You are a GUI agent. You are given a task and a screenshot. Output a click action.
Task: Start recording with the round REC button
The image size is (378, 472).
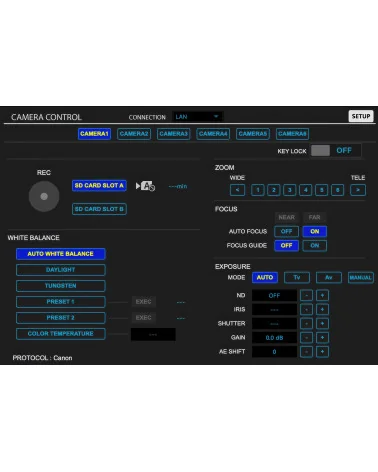(x=44, y=196)
